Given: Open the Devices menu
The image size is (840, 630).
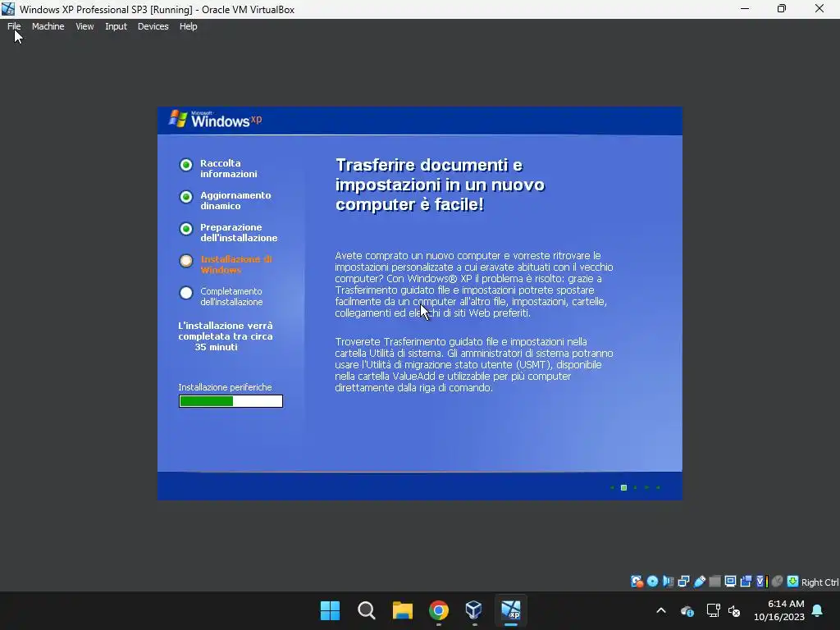Looking at the screenshot, I should point(153,26).
